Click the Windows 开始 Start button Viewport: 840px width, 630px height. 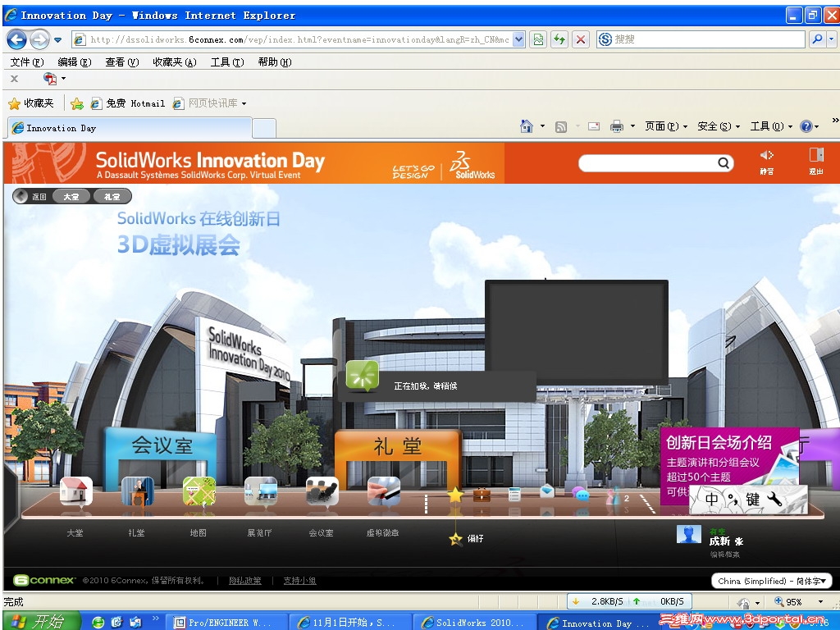[41, 622]
